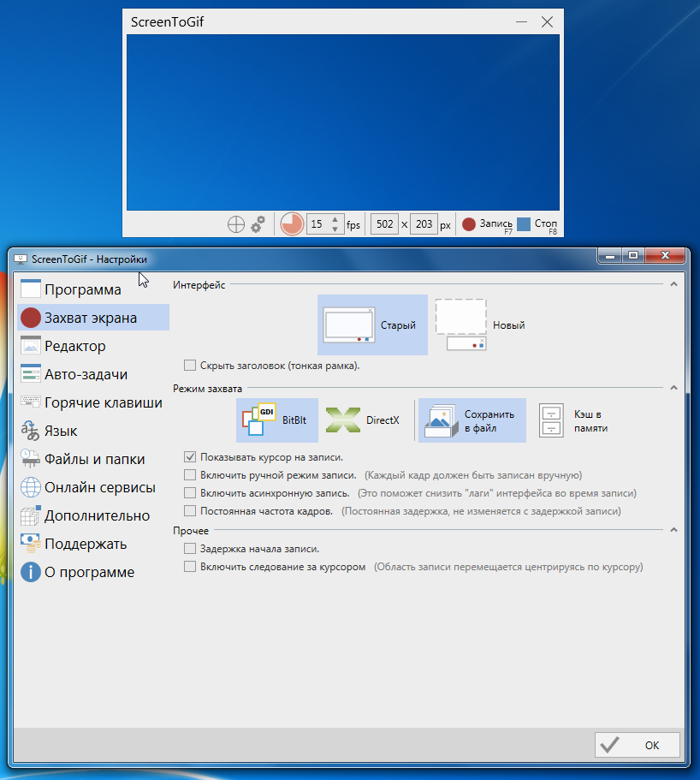Click the red circle Захват экрана icon
The width and height of the screenshot is (700, 780).
30,318
